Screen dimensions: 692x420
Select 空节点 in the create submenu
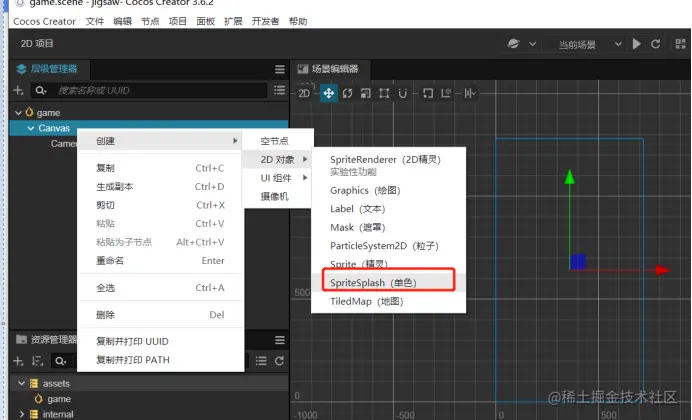[x=278, y=141]
